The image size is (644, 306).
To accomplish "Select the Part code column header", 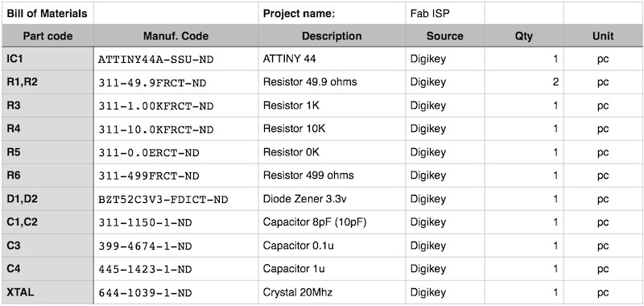I will pyautogui.click(x=47, y=35).
